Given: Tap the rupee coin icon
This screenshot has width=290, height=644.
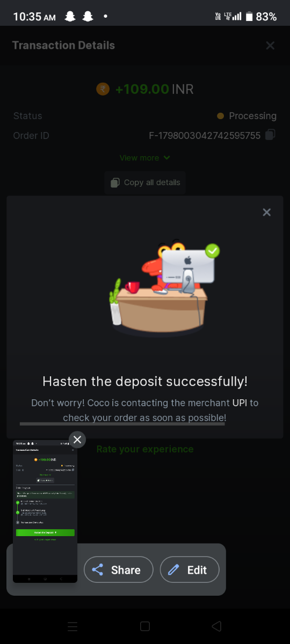Looking at the screenshot, I should click(x=103, y=89).
